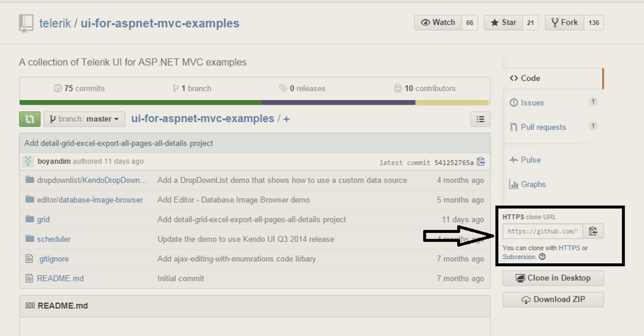View the 1 branch list
The height and width of the screenshot is (336, 644).
pos(192,88)
